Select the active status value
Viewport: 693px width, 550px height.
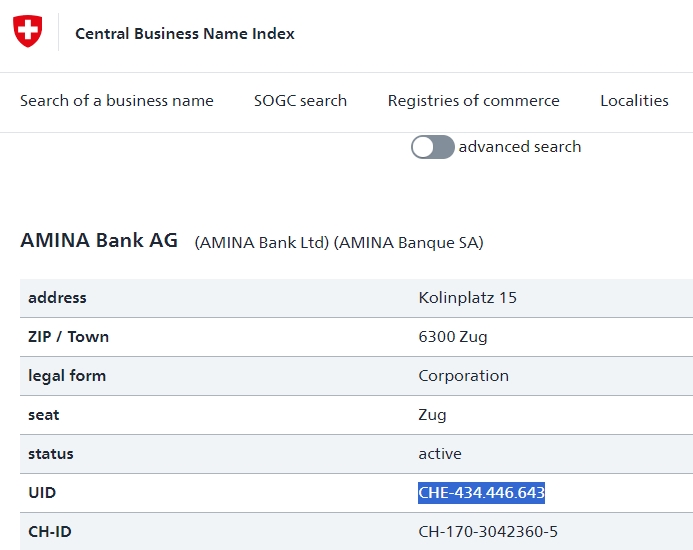pos(440,454)
